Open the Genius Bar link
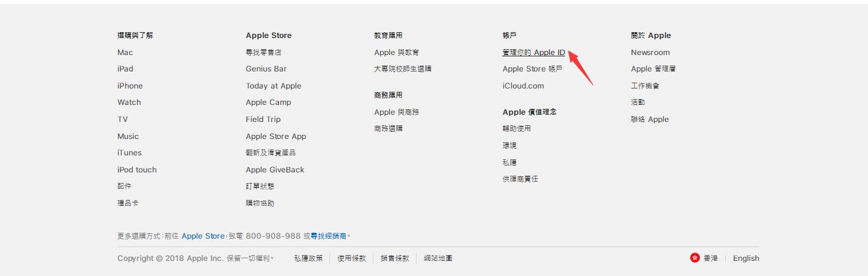Viewport: 868px width, 276px height. (x=266, y=69)
